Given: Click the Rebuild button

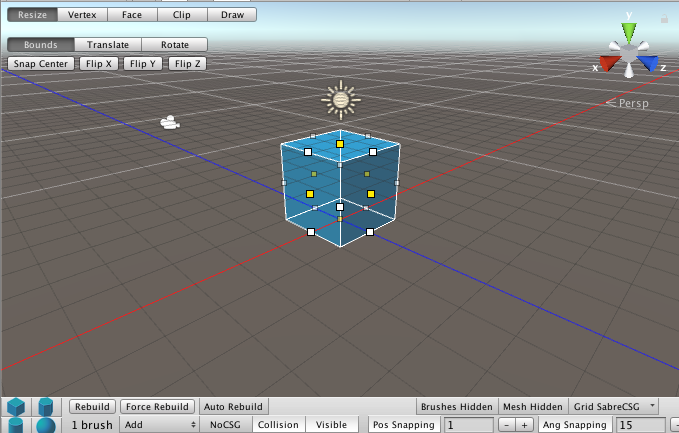Looking at the screenshot, I should click(92, 407).
